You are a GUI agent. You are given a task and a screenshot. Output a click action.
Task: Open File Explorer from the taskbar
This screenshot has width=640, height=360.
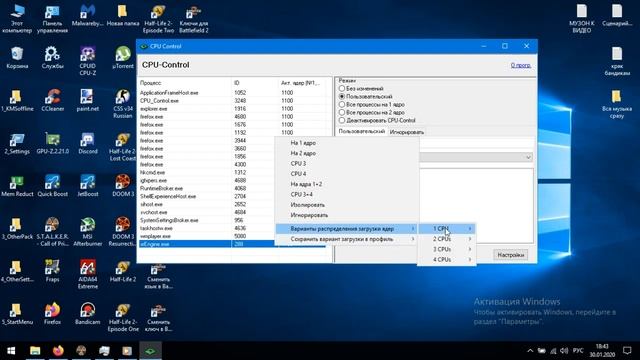pos(35,351)
